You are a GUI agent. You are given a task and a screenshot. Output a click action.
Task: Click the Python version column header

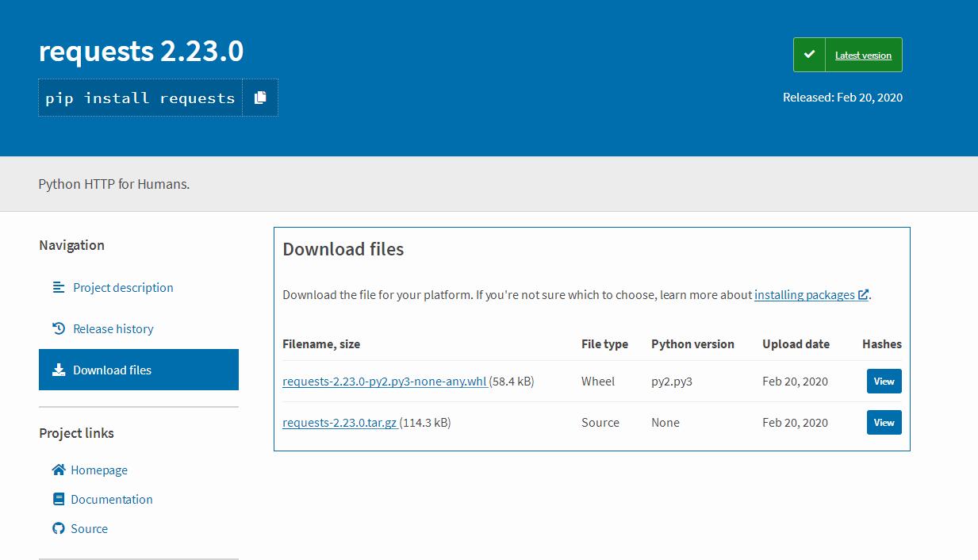[x=692, y=343]
